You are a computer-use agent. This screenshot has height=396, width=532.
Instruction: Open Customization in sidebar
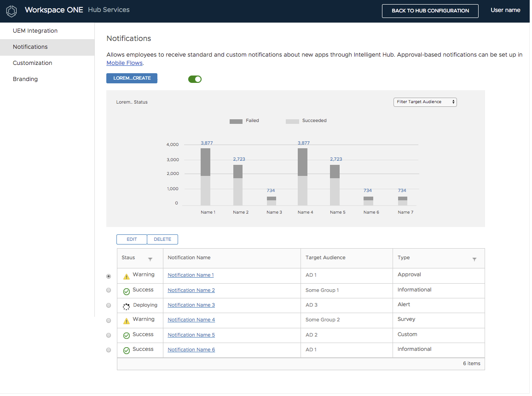(47, 63)
